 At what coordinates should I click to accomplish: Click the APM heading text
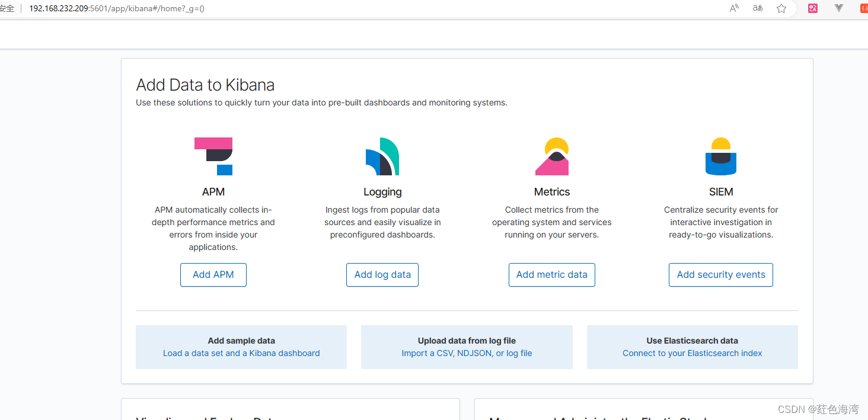(x=213, y=192)
